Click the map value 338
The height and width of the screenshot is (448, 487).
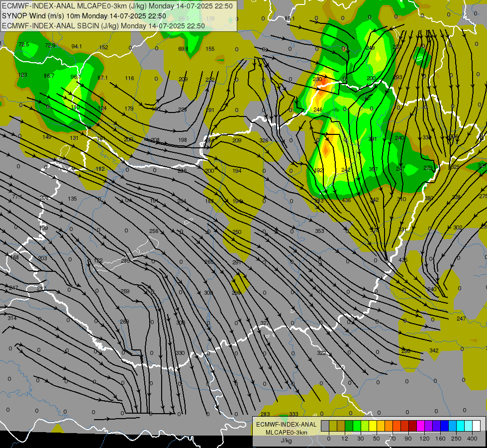[456, 197]
